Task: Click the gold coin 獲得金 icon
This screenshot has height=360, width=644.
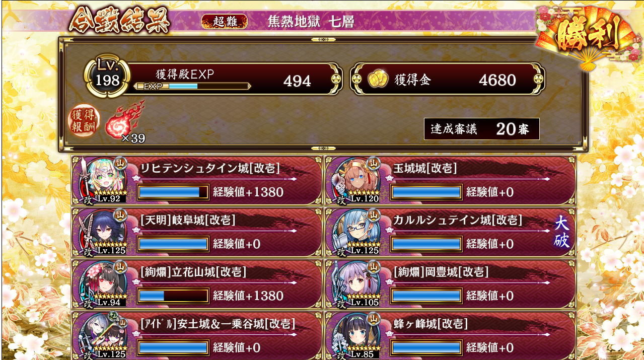Action: click(378, 80)
